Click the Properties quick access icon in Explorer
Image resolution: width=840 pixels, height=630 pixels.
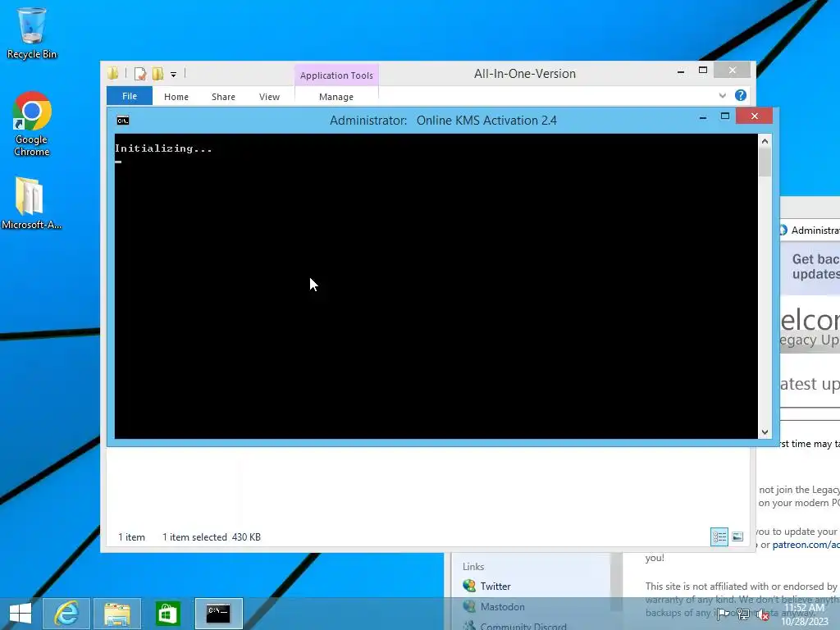tap(140, 73)
